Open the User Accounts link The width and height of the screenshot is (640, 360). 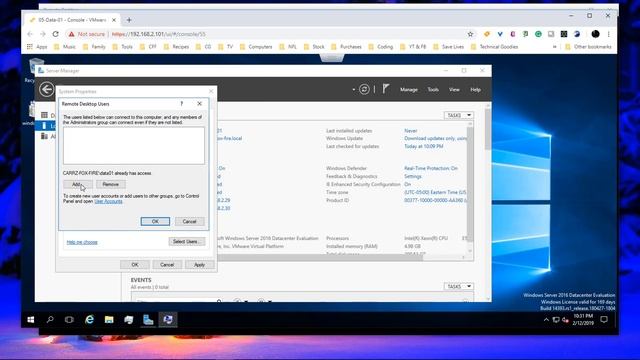108,201
